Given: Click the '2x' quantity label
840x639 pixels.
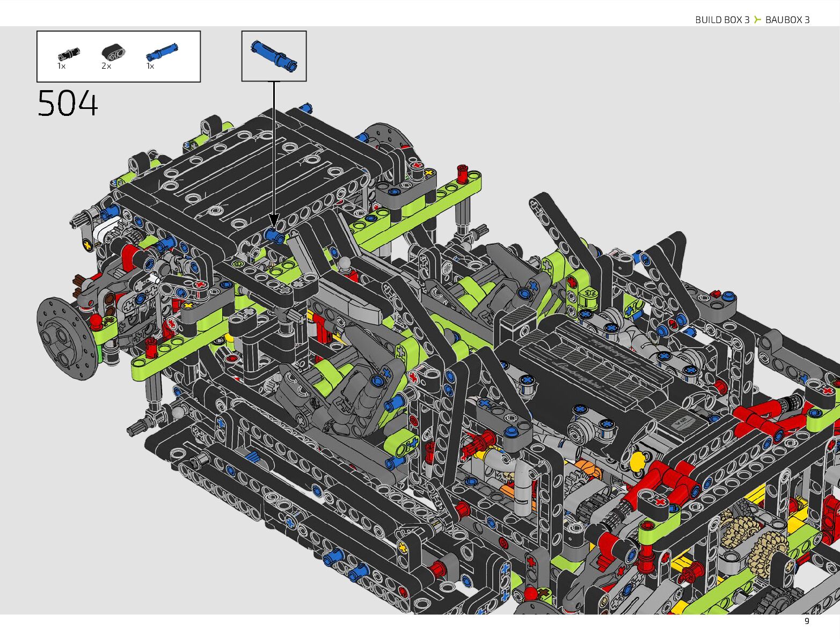Looking at the screenshot, I should click(106, 66).
